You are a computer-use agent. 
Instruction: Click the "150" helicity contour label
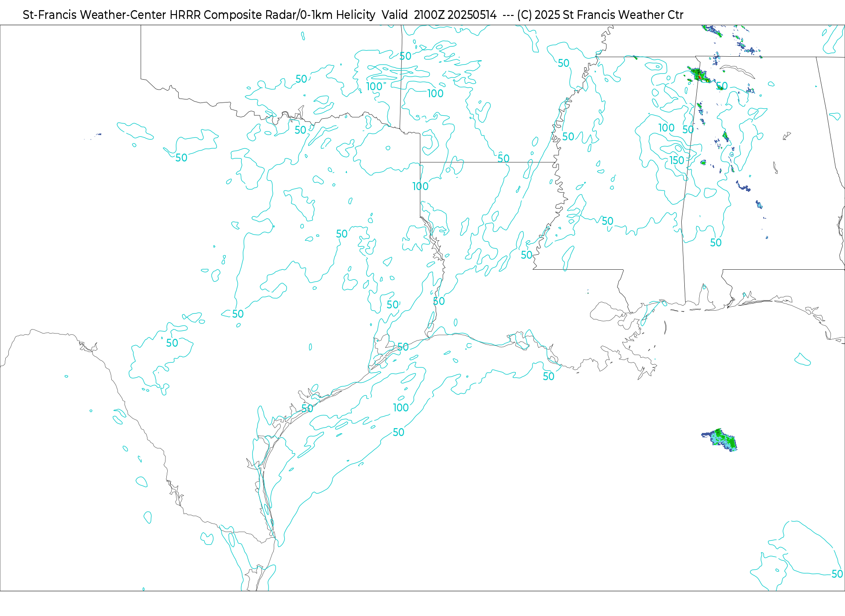pos(677,161)
